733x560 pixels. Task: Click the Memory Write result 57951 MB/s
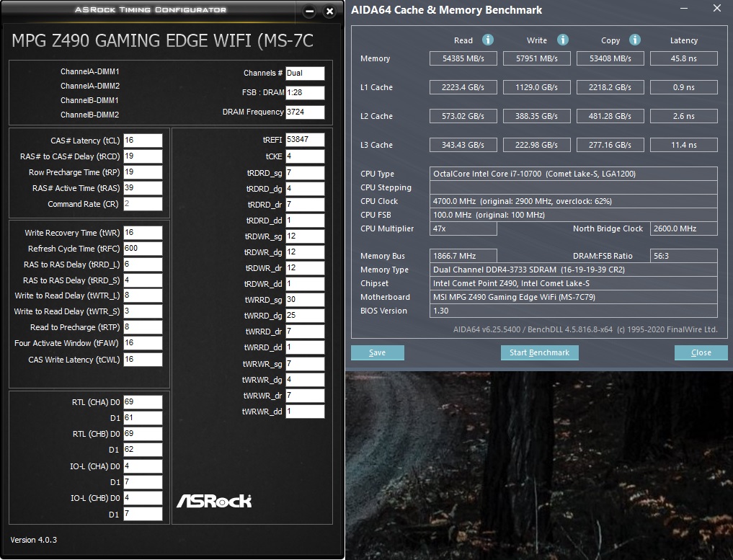click(537, 58)
